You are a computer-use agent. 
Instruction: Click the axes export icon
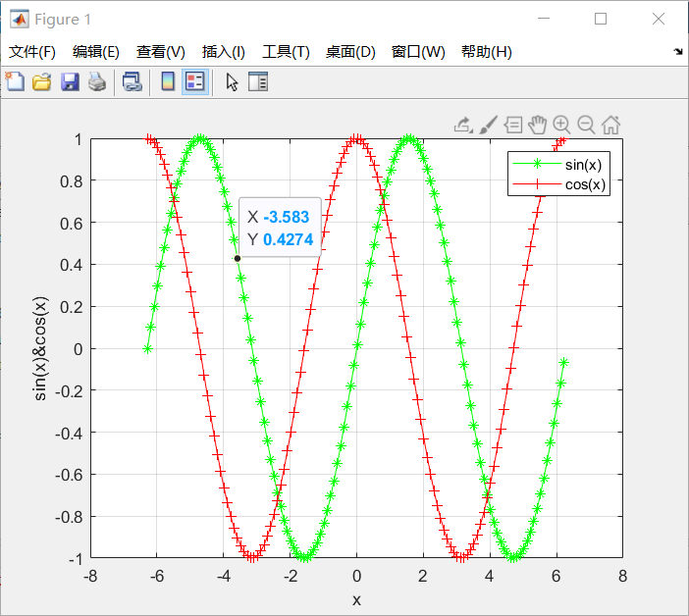(463, 126)
